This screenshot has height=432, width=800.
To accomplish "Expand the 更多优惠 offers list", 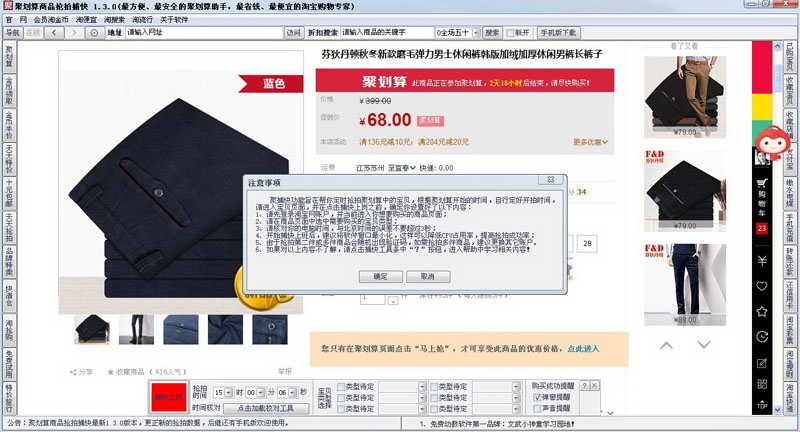I will point(590,142).
